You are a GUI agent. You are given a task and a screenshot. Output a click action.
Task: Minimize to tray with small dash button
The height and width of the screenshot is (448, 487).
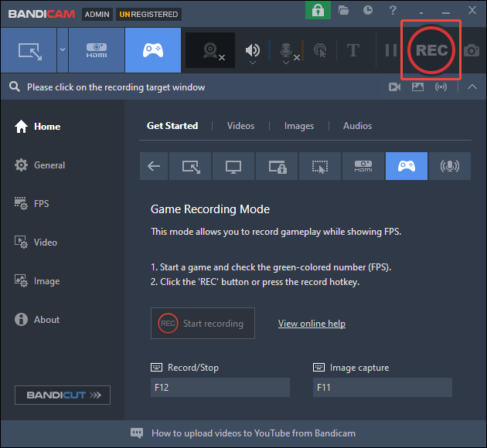(x=421, y=13)
